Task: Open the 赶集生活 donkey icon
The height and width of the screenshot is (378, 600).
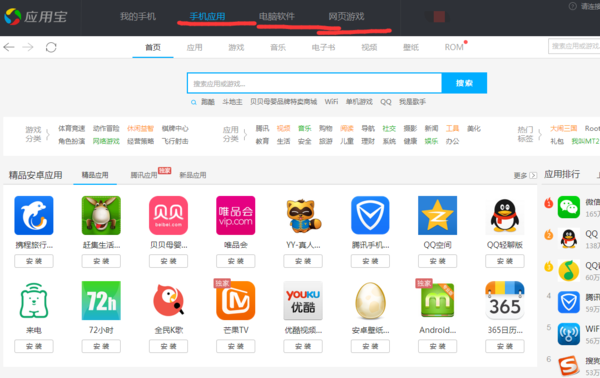Action: pos(101,215)
